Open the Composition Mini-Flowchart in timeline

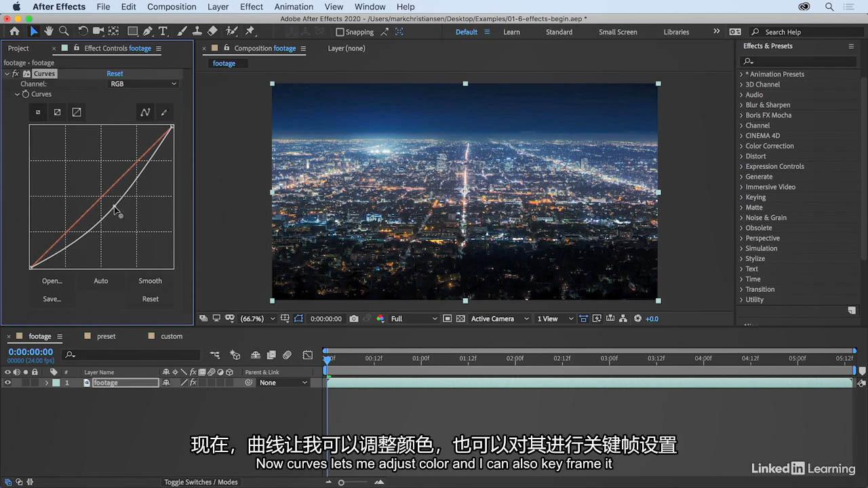(214, 354)
